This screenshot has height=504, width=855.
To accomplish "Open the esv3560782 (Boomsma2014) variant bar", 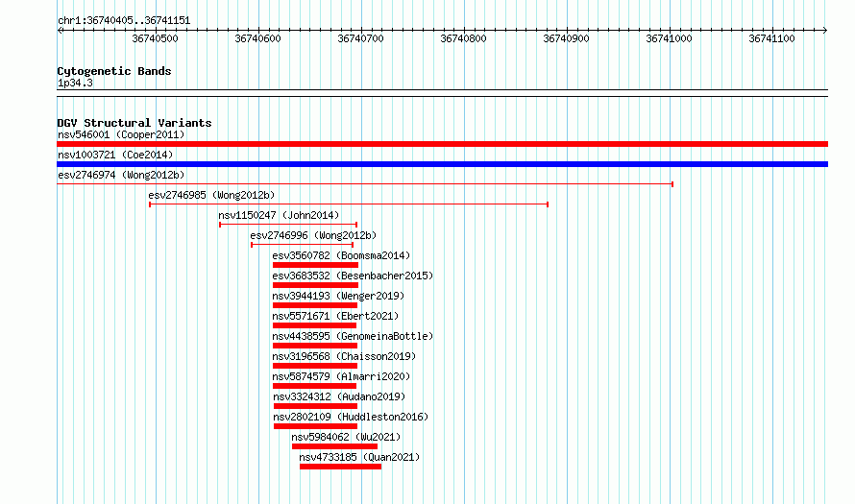I will pyautogui.click(x=315, y=265).
